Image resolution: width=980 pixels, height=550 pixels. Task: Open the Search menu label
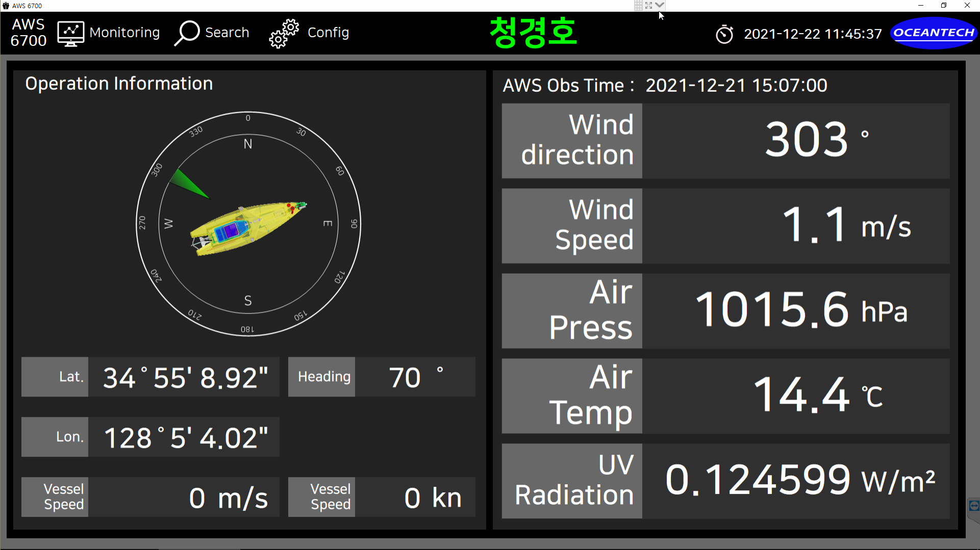pos(227,33)
